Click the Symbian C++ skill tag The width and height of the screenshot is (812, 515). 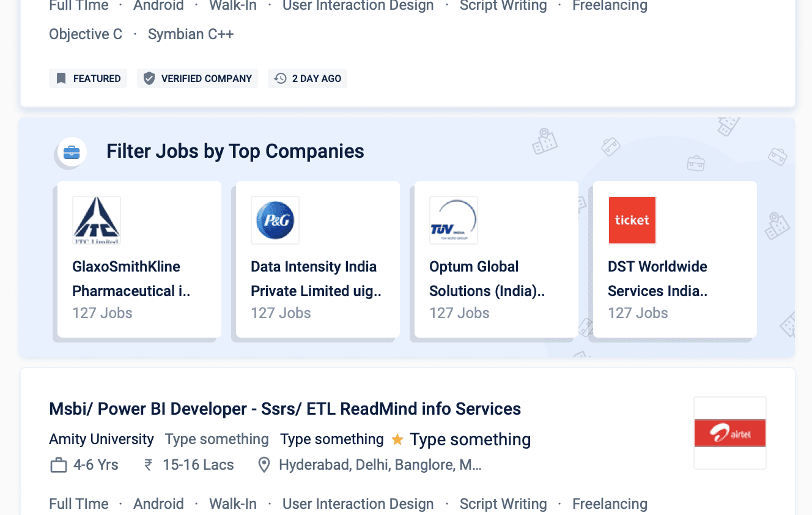[x=191, y=34]
